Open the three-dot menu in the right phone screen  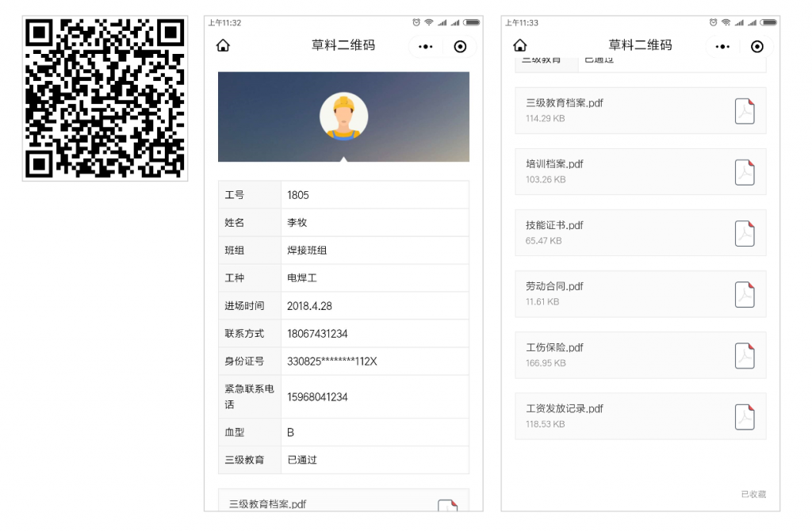click(x=722, y=47)
